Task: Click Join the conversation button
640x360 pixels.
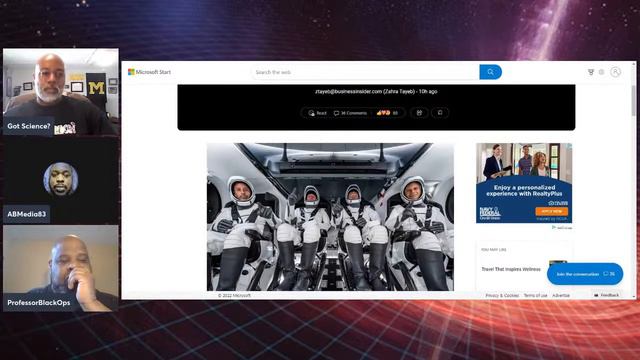Action: [x=585, y=274]
